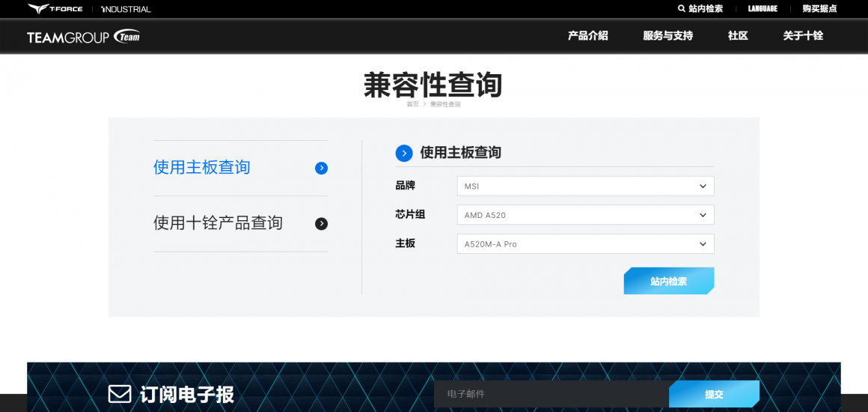Open 社区 menu
The height and width of the screenshot is (412, 868).
738,36
